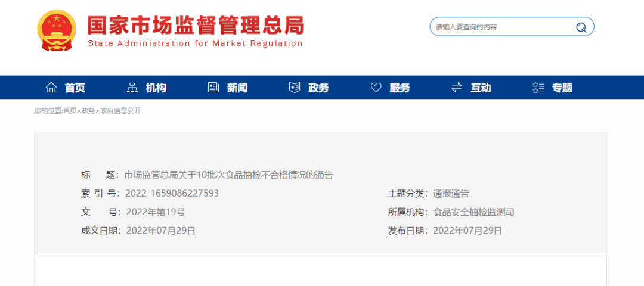Click 成文日期 value 2022年07月29日

(161, 231)
